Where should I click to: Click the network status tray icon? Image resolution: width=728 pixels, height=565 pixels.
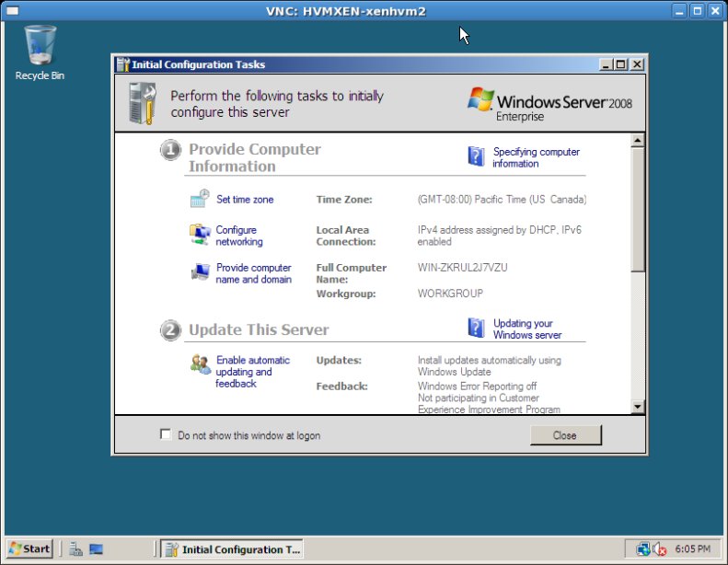tap(643, 549)
